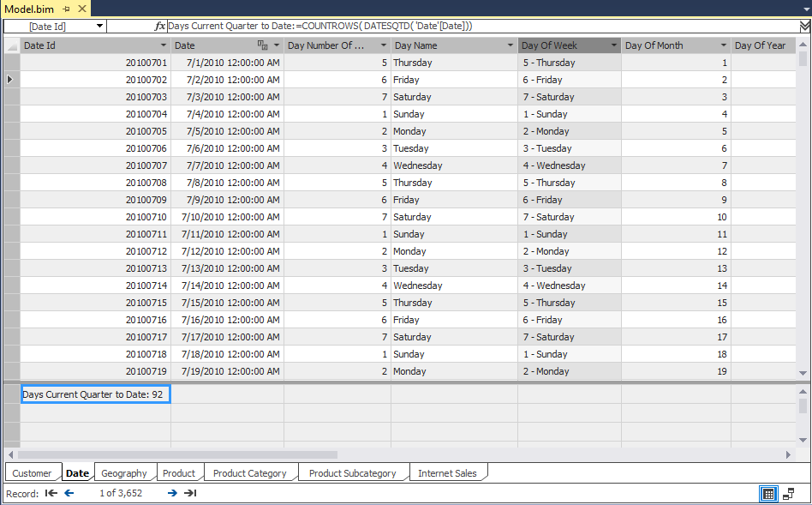Go to the next record
Image resolution: width=812 pixels, height=505 pixels.
172,493
